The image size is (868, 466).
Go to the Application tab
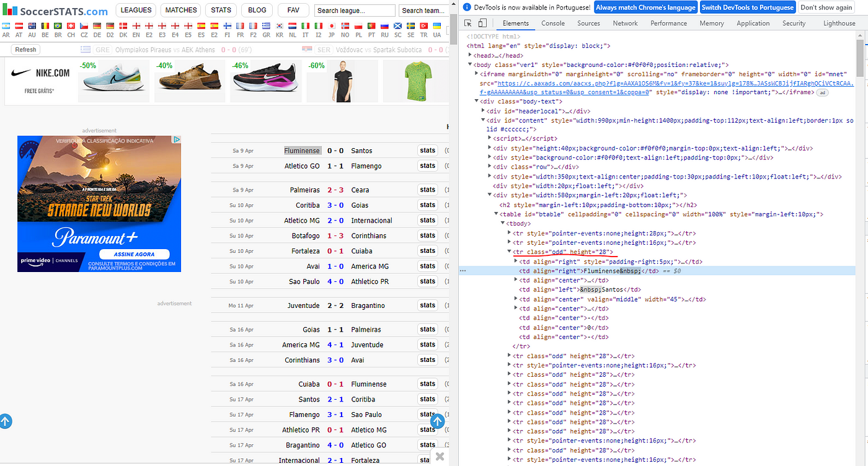pyautogui.click(x=753, y=23)
